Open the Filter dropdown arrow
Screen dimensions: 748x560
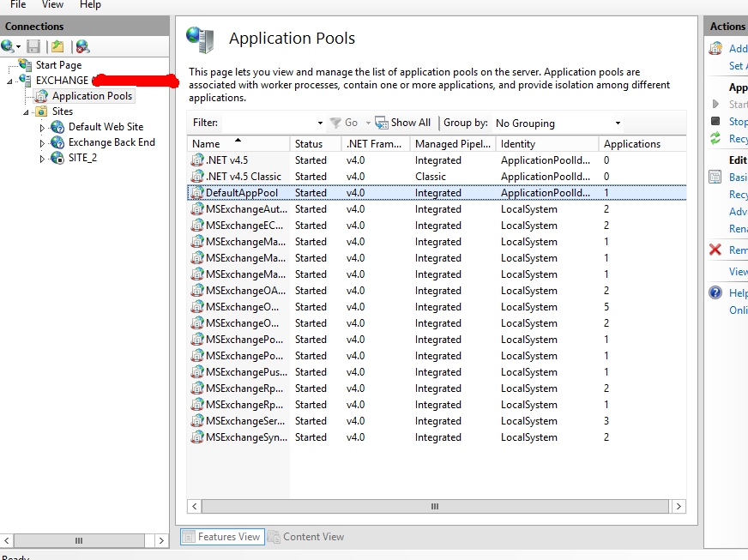320,123
